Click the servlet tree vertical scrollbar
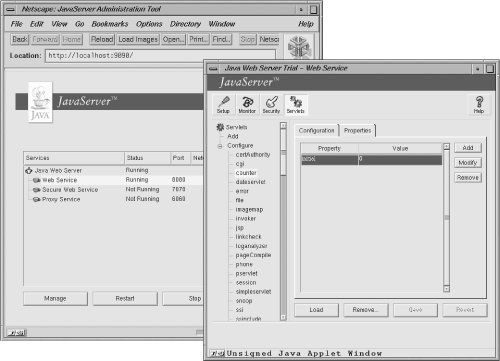Image resolution: width=500 pixels, height=361 pixels. tap(283, 222)
